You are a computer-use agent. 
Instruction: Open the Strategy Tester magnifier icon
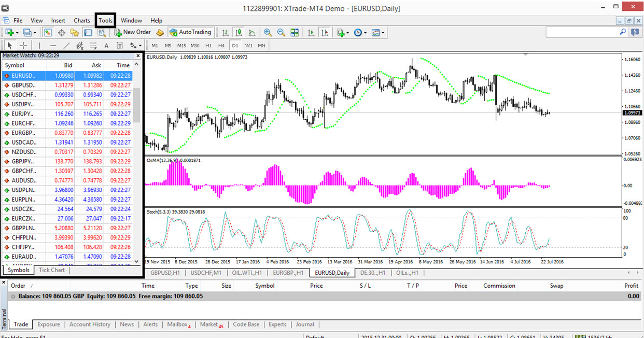(102, 33)
